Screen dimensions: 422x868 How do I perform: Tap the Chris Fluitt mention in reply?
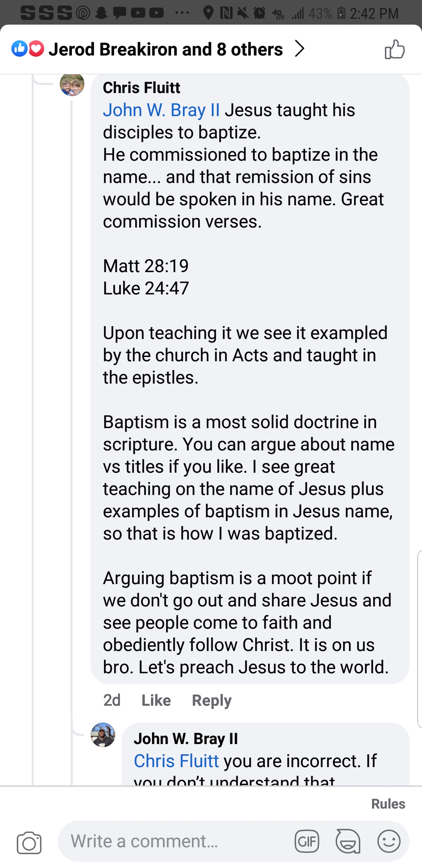pos(176,761)
